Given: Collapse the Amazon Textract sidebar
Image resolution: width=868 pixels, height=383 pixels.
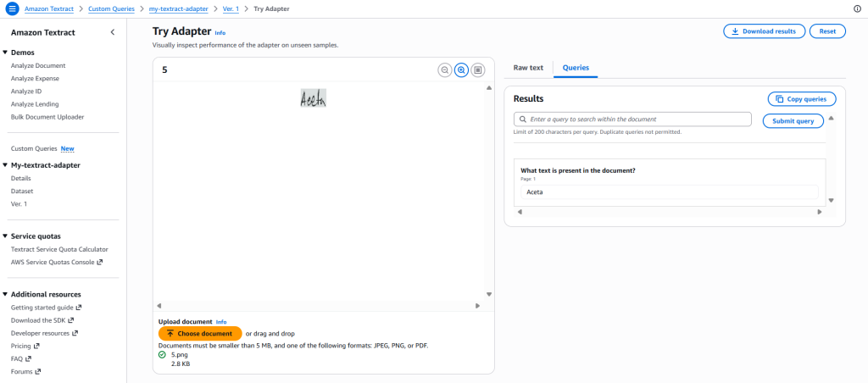Looking at the screenshot, I should (x=113, y=32).
